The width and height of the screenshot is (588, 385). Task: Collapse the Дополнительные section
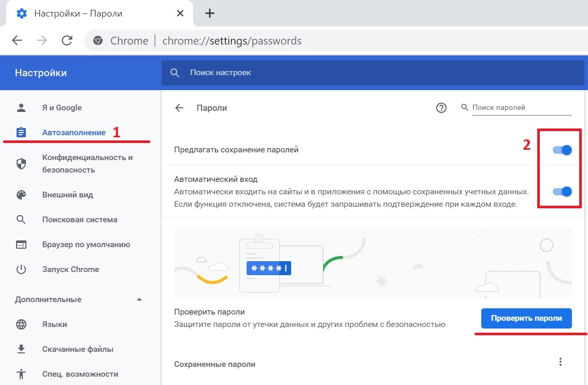(x=139, y=300)
